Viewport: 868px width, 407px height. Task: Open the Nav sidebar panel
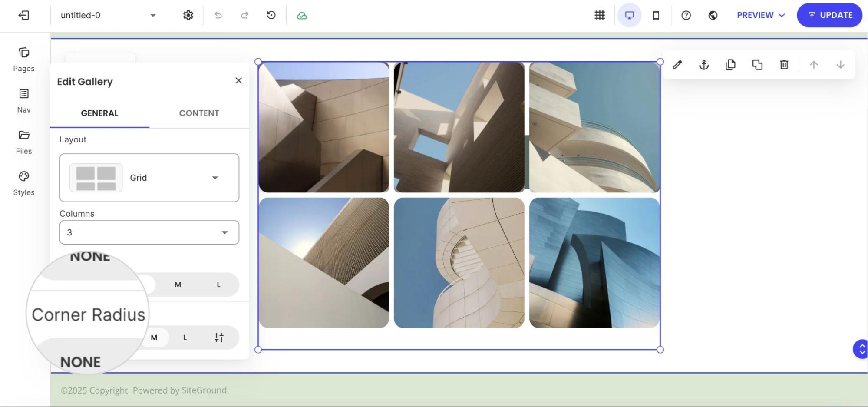[24, 101]
